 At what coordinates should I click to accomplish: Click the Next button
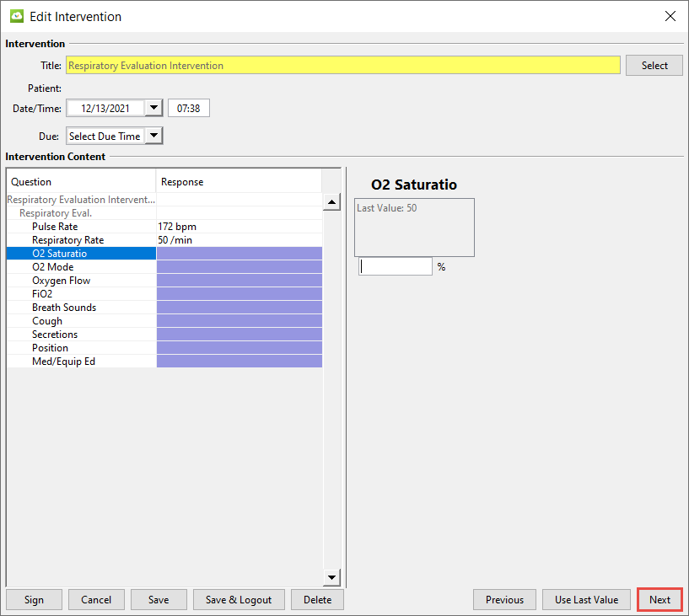[659, 600]
